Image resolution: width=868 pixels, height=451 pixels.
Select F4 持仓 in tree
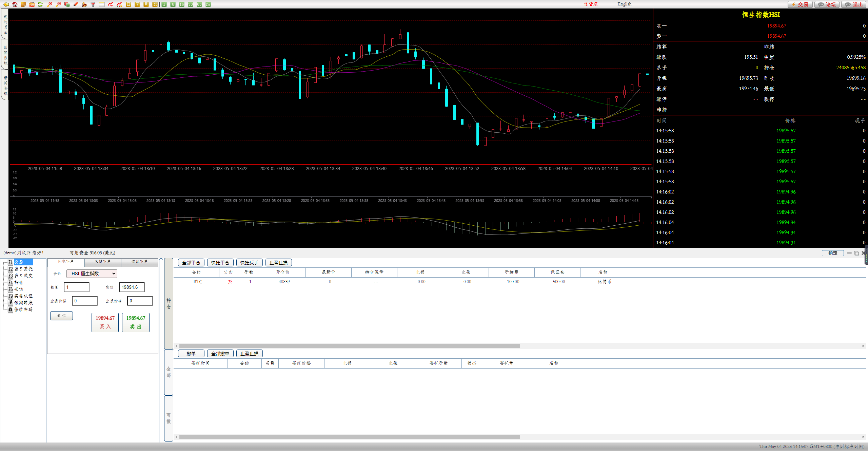coord(16,282)
